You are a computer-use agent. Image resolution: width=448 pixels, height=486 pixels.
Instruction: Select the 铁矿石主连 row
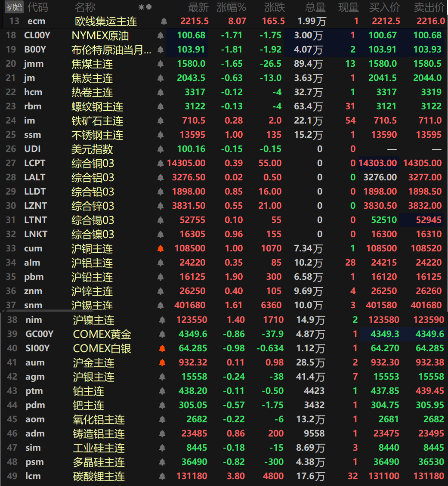[x=224, y=121]
